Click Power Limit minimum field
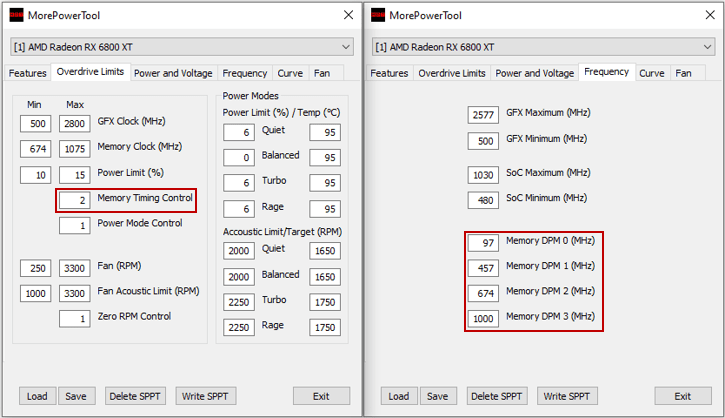Image resolution: width=725 pixels, height=418 pixels. [36, 175]
